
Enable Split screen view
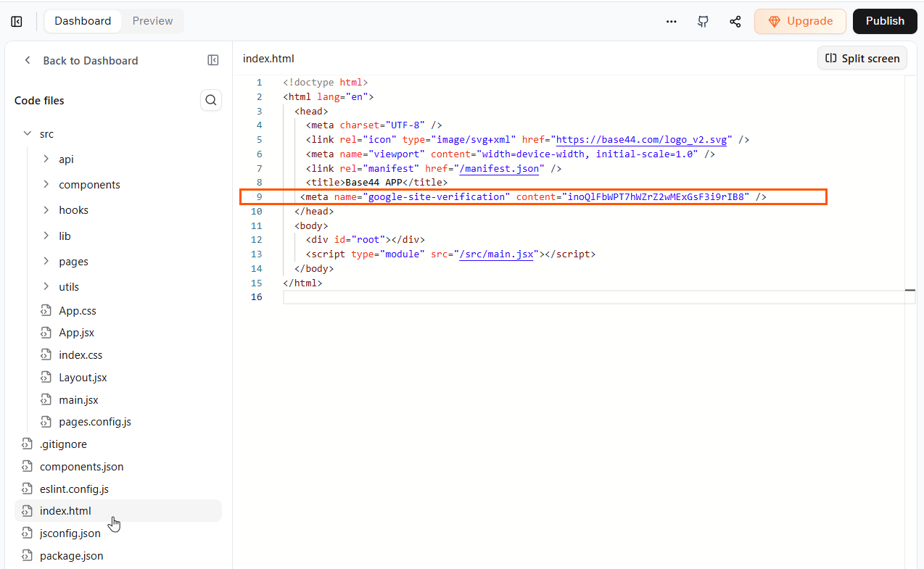coord(862,59)
